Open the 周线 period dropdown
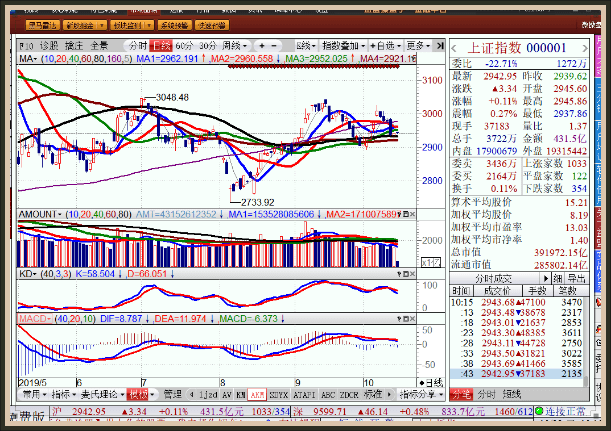The width and height of the screenshot is (611, 431). coord(234,46)
